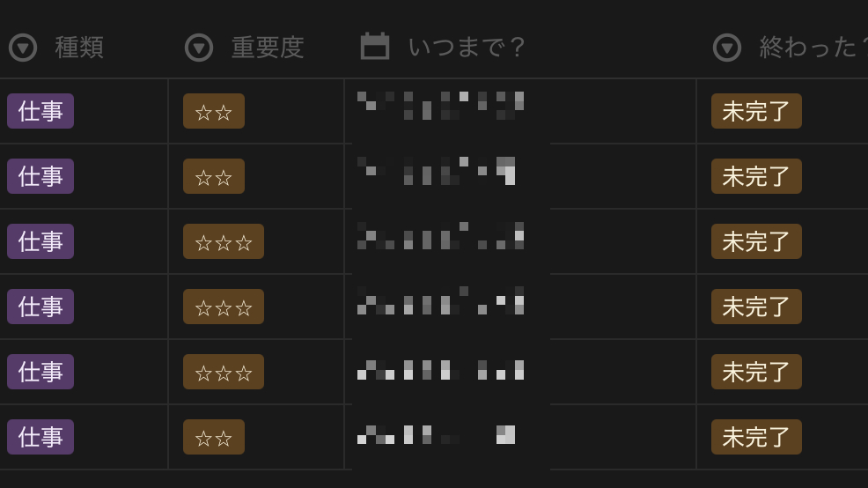Click the date cell in the fourth row
Screen dimensions: 868x488
520,307
